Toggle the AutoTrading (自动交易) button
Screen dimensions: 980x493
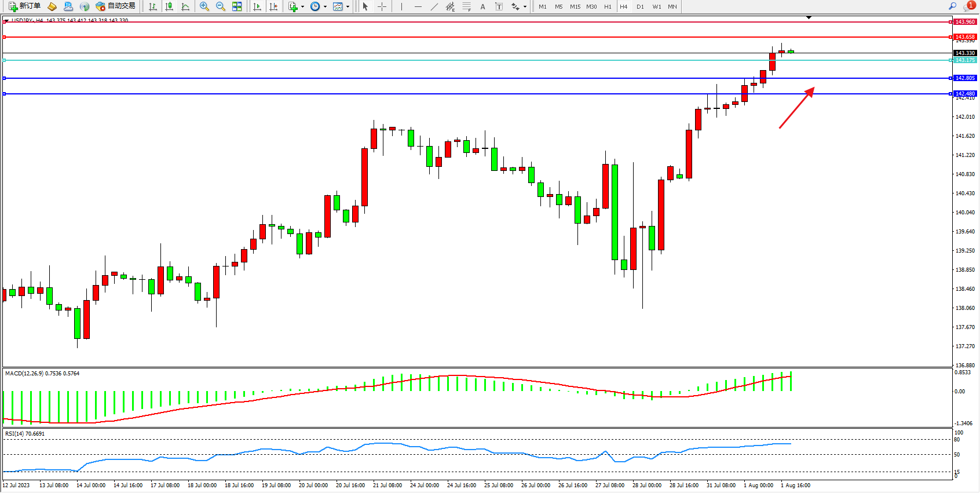point(115,6)
